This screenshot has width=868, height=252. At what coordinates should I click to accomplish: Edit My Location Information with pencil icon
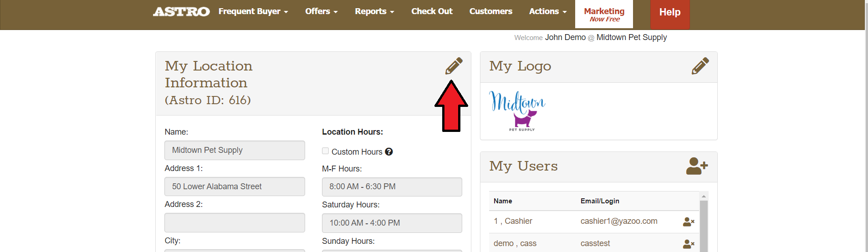coord(454,66)
